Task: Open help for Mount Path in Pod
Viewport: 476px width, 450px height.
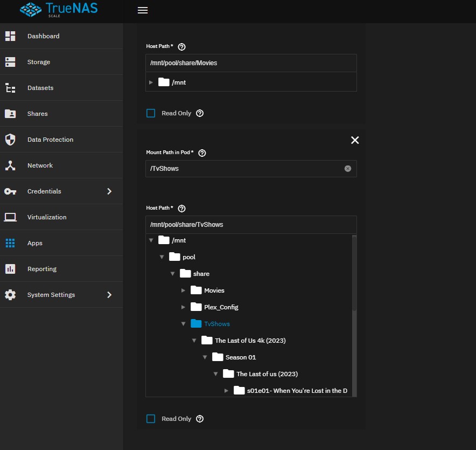Action: (x=202, y=153)
